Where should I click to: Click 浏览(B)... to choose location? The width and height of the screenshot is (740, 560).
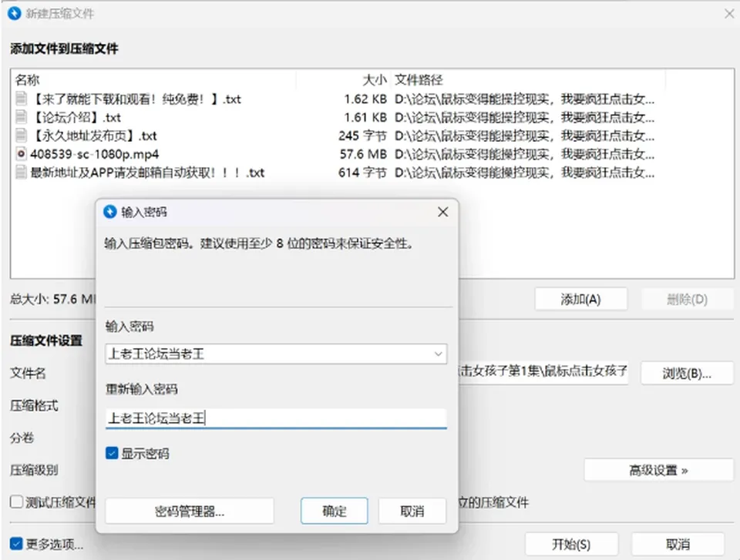click(x=687, y=373)
